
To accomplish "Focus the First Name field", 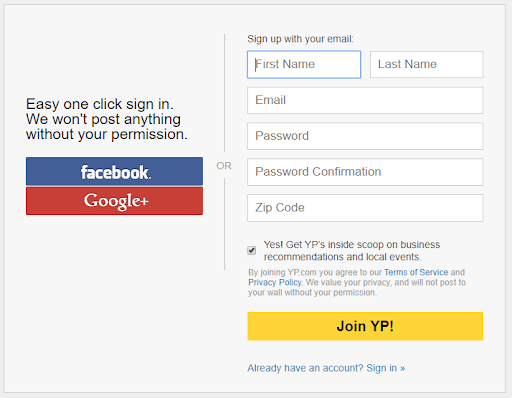I will click(x=304, y=64).
